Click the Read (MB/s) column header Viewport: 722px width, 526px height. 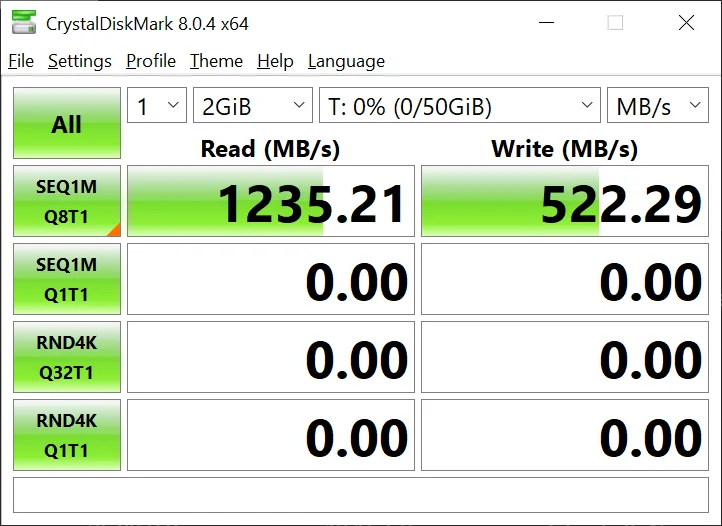(x=270, y=149)
